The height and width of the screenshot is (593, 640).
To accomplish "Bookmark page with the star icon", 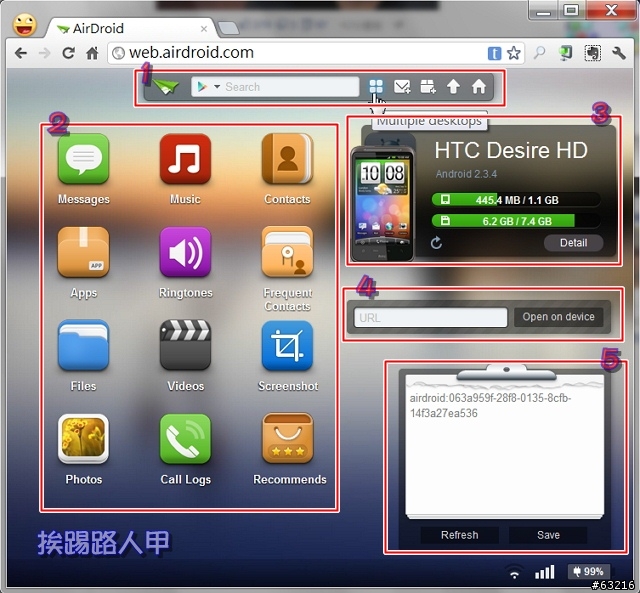I will (513, 53).
